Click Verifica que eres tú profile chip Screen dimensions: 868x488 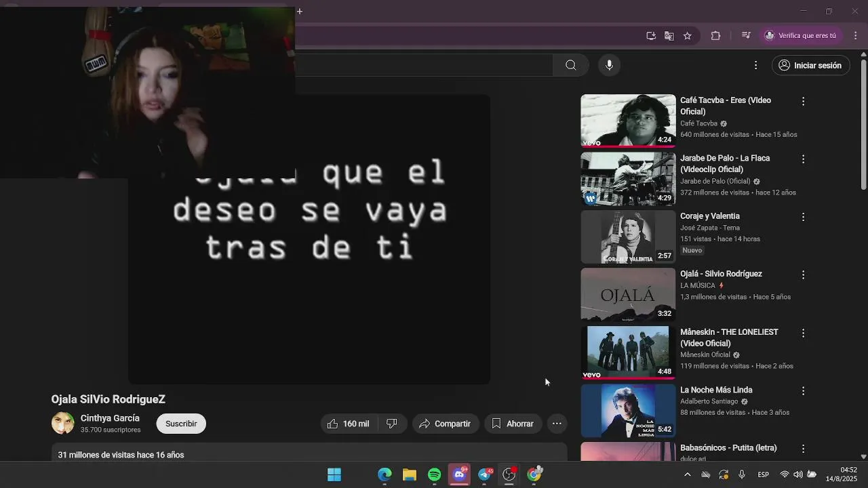pyautogui.click(x=800, y=36)
